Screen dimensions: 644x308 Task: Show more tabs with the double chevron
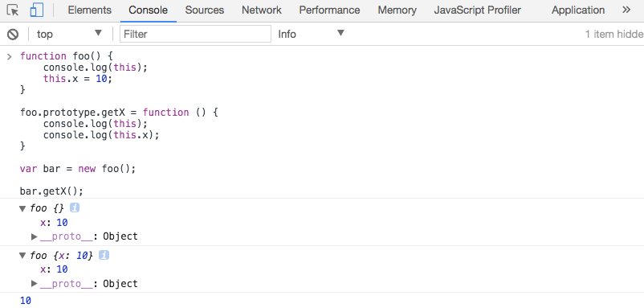coord(626,10)
